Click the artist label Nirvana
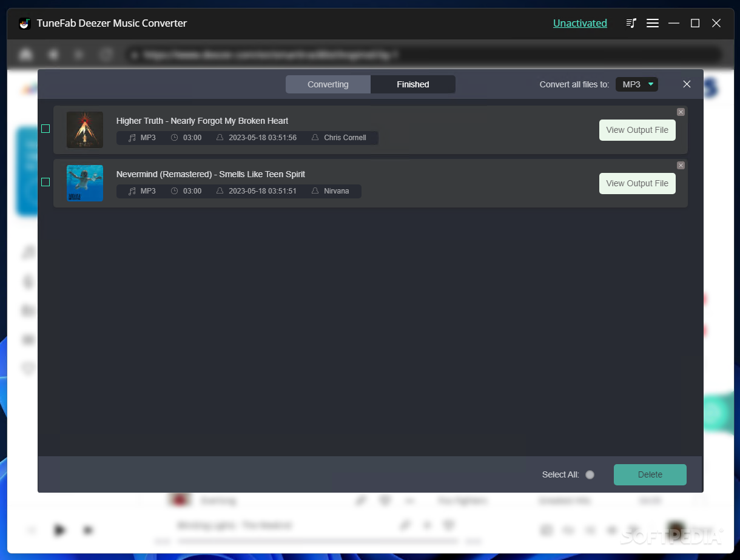 (336, 191)
